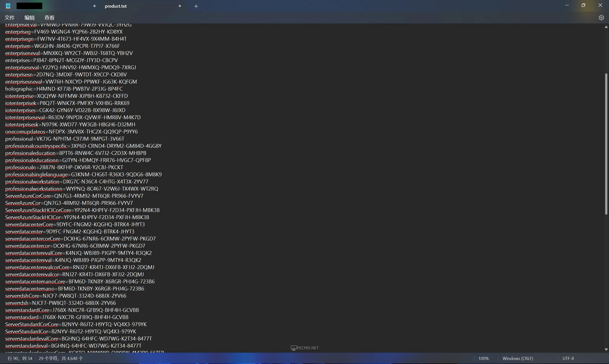The image size is (609, 364).
Task: Click the enterpriseseval=Y22YQ line
Action: [x=71, y=67]
